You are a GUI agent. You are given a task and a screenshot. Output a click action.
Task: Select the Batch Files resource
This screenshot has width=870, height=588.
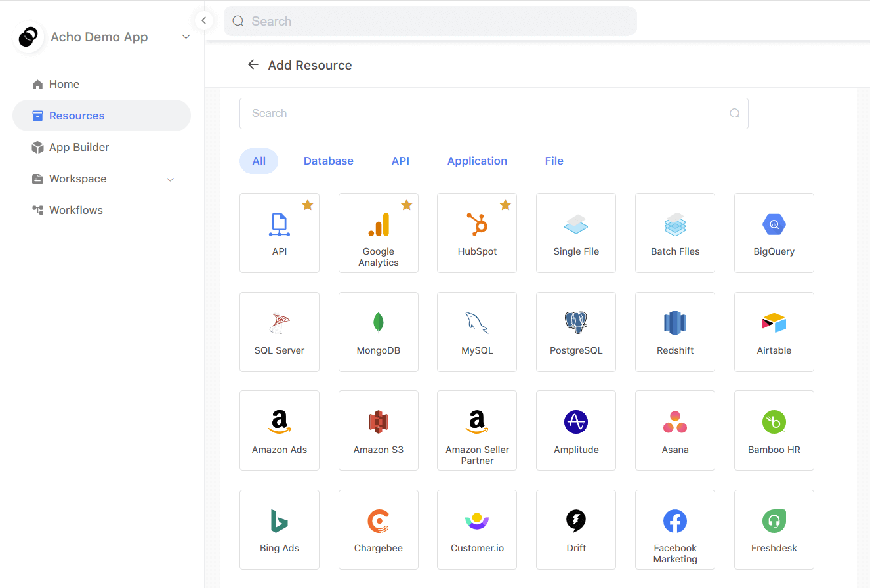675,233
